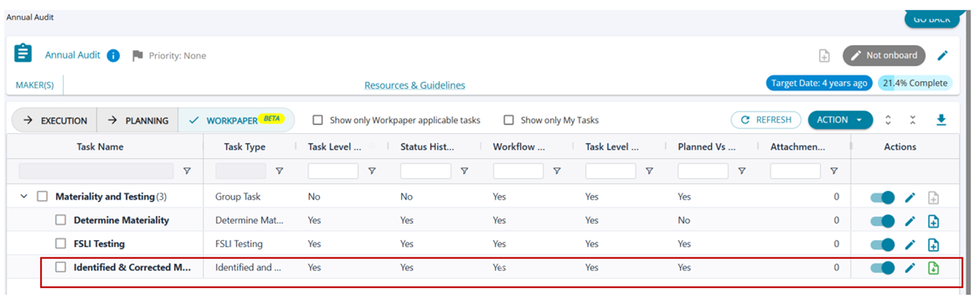Add a workpaper to FSLI Testing

click(933, 244)
